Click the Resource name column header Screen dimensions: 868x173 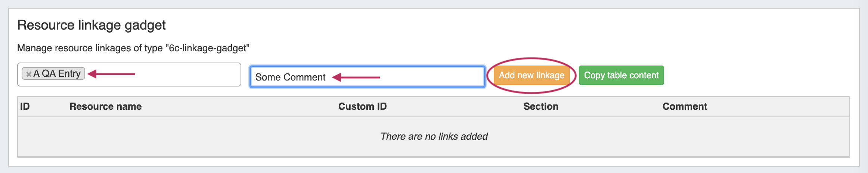tap(105, 107)
